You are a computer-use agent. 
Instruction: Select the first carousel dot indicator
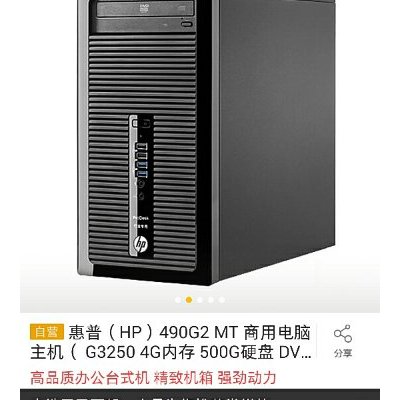click(x=178, y=300)
